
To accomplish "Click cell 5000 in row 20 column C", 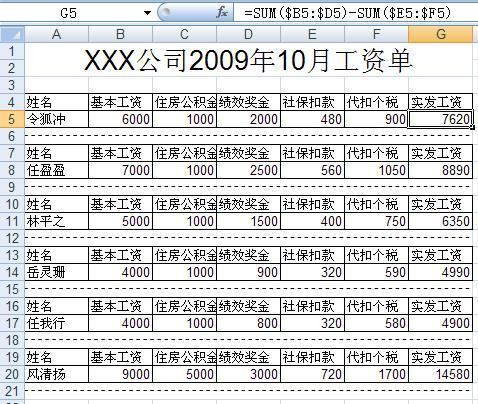I will 184,374.
